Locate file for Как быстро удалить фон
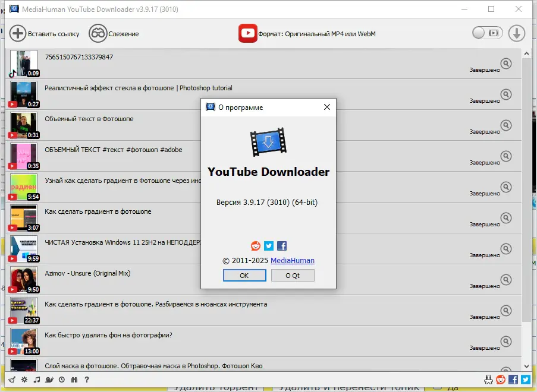The height and width of the screenshot is (392, 537). point(506,342)
